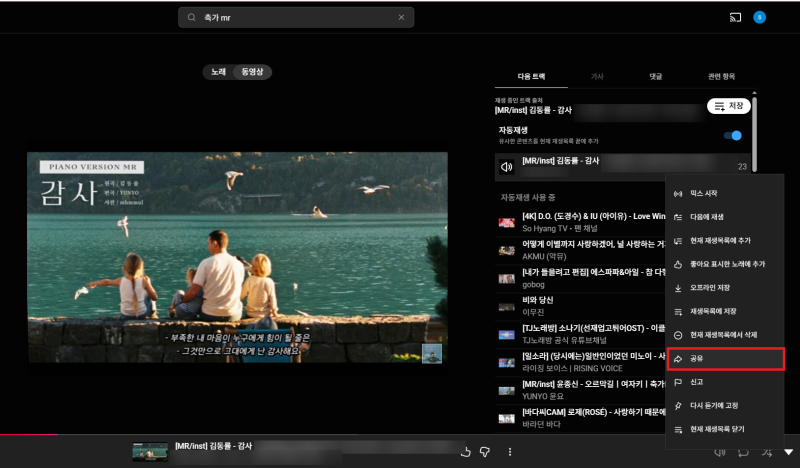The image size is (800, 468).
Task: Click the [MR/inst] 김동률 - 감사 queue row
Action: click(622, 167)
